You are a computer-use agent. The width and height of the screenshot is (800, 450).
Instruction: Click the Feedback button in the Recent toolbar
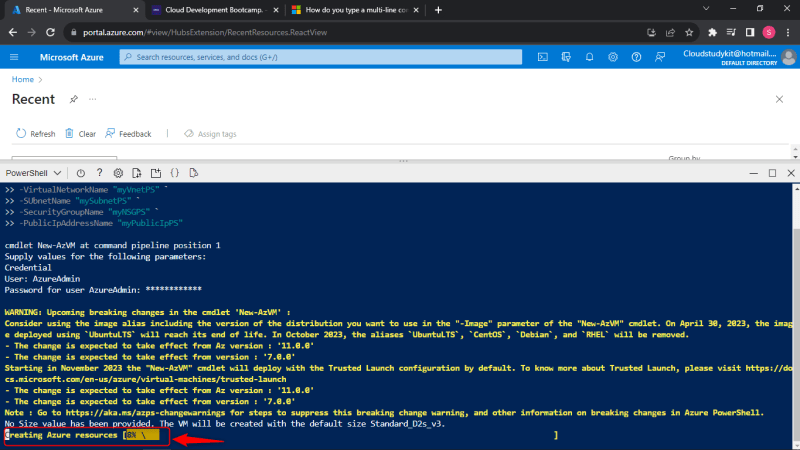pyautogui.click(x=128, y=134)
